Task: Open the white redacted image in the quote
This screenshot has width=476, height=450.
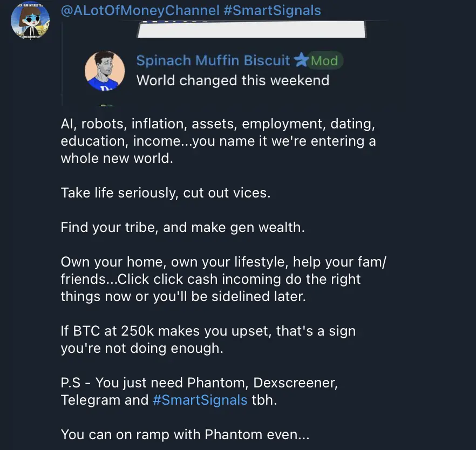Action: click(251, 30)
